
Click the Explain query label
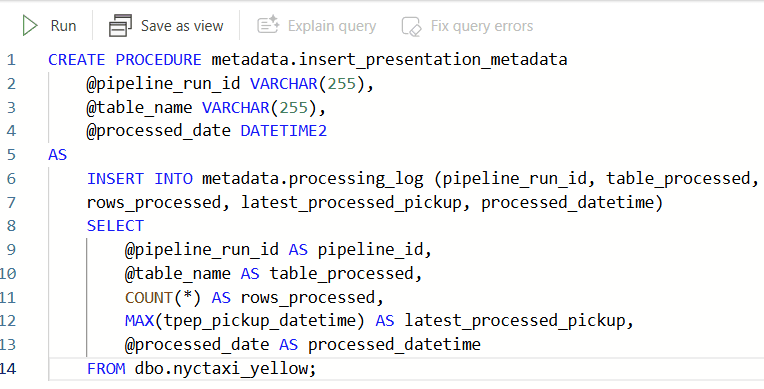[332, 26]
